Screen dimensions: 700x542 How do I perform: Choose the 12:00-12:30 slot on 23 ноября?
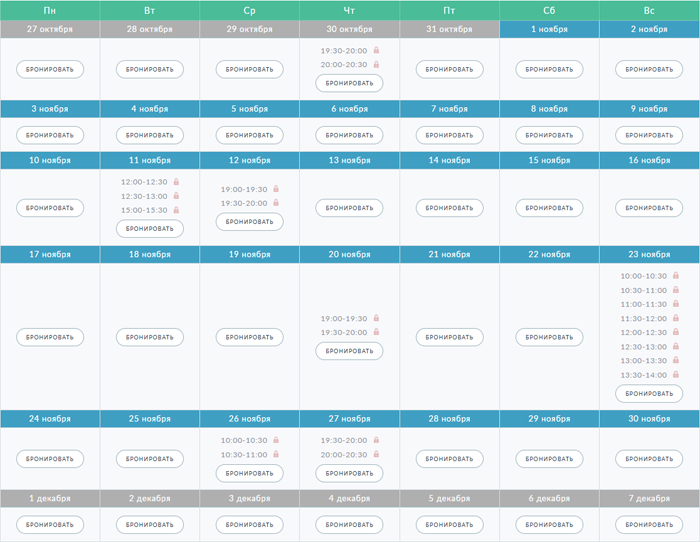point(644,332)
